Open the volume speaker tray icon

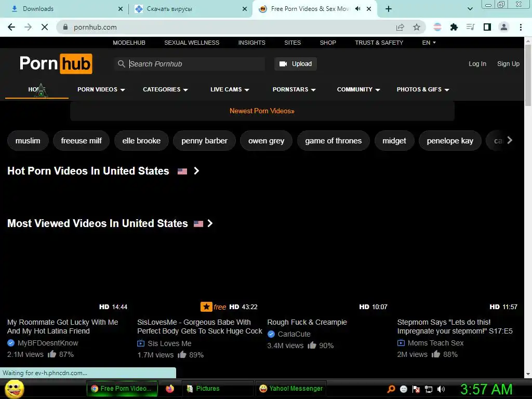pyautogui.click(x=441, y=389)
